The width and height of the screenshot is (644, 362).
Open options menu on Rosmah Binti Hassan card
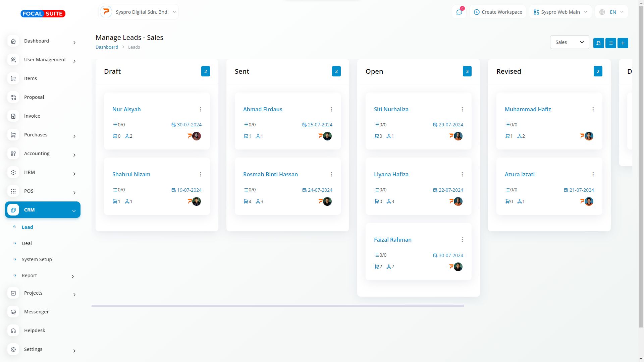(x=331, y=174)
